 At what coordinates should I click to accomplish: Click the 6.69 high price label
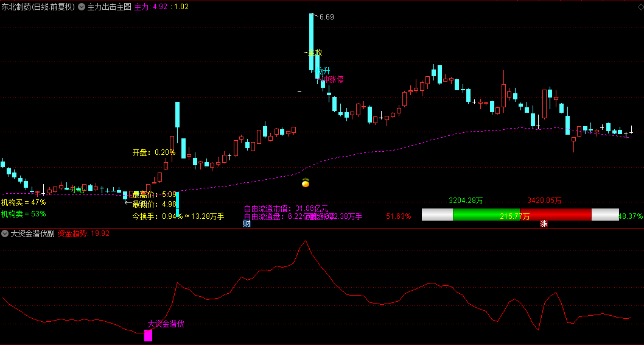[x=326, y=17]
